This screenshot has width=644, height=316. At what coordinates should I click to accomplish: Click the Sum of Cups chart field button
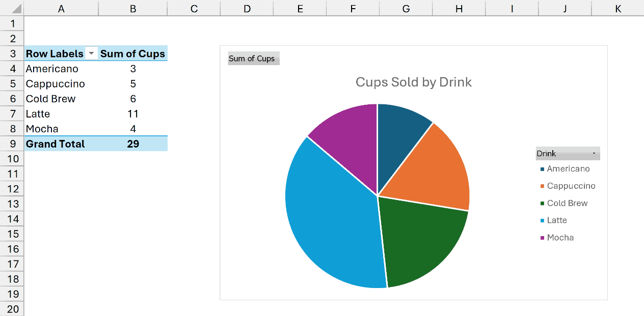253,59
